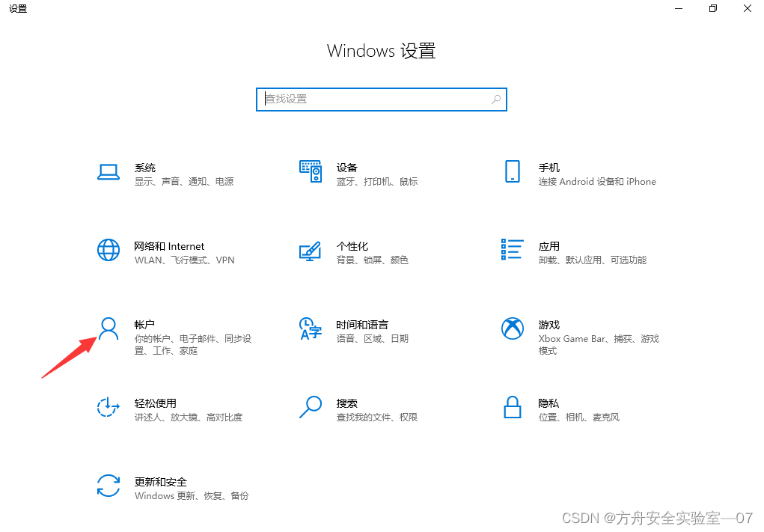The width and height of the screenshot is (764, 532).
Task: Open the 手机 phone icon
Action: click(x=512, y=171)
